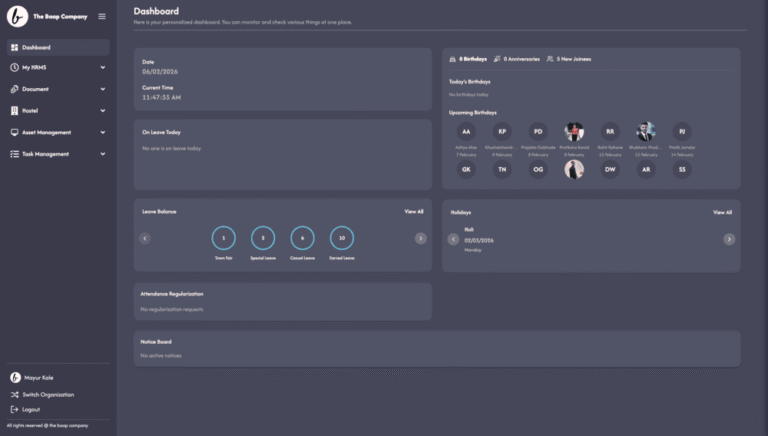Go to previous holiday using left arrow
This screenshot has height=436, width=768.
click(x=453, y=239)
